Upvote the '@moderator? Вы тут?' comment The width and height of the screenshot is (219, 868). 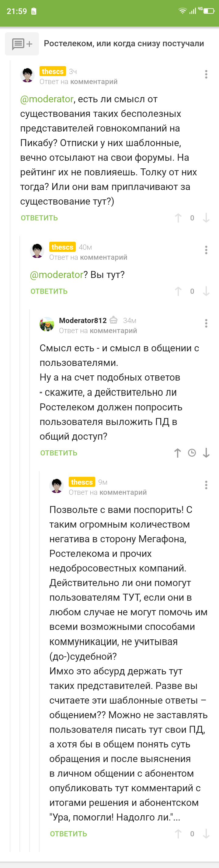tap(178, 291)
